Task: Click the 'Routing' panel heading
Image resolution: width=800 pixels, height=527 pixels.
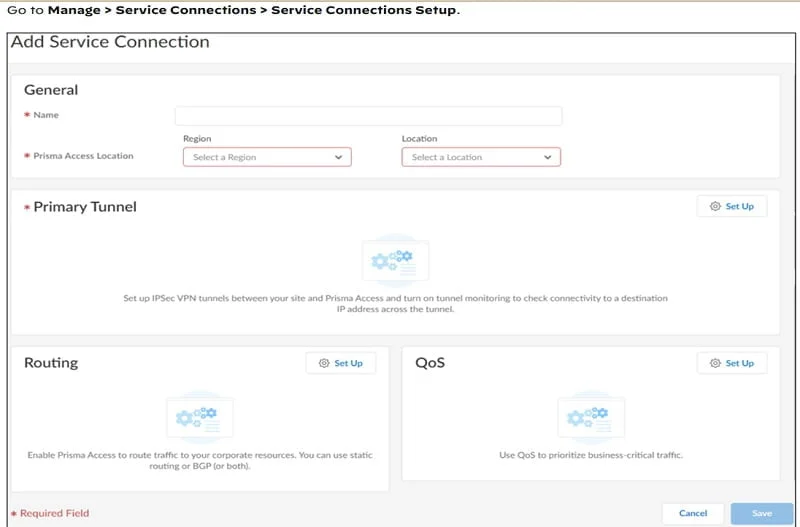Action: (x=51, y=363)
